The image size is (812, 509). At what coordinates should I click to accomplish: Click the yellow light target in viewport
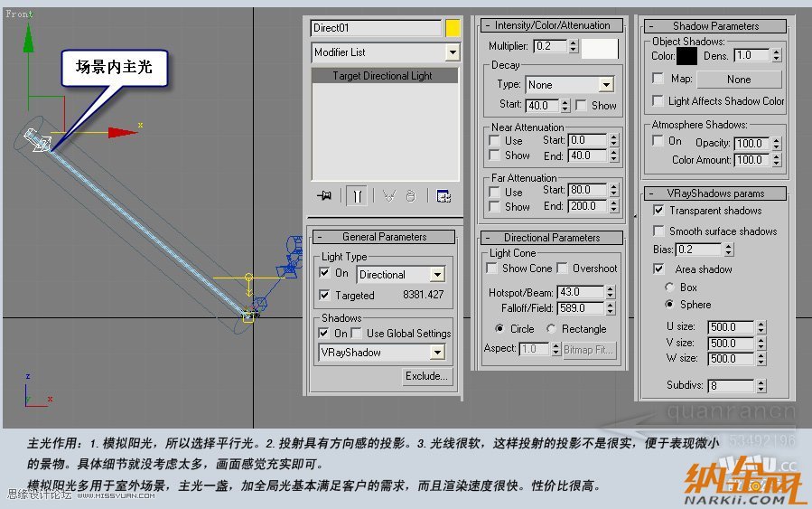(x=248, y=315)
